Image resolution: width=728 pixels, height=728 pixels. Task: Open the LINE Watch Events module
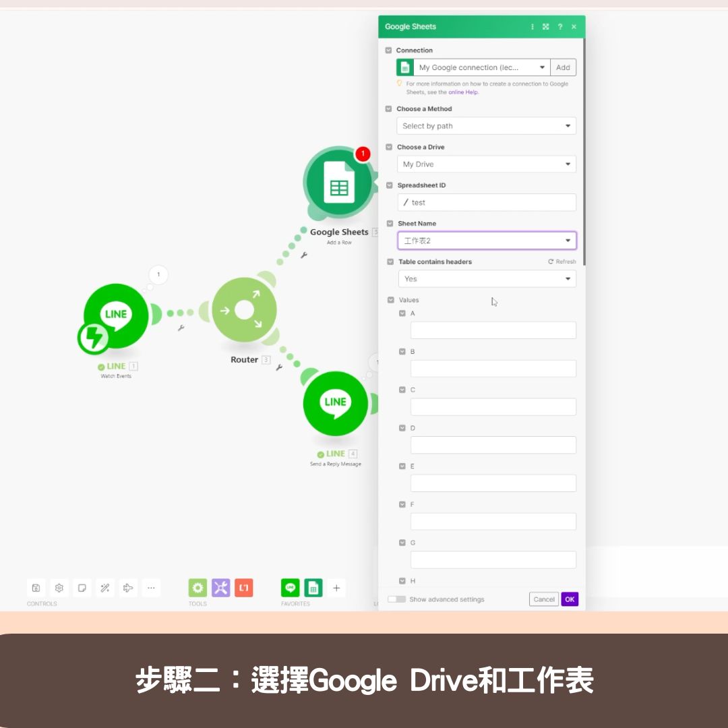[x=115, y=314]
